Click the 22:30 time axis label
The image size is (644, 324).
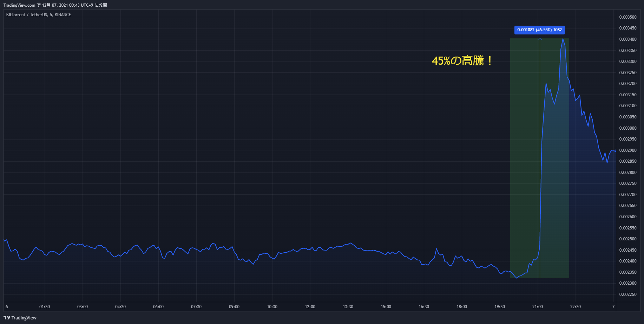[576, 307]
